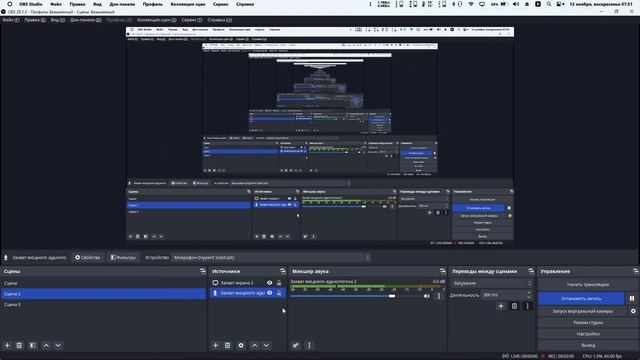Screen dimensions: 640x360
Task: Move the selected scene down with the arrow
Action: click(x=58, y=345)
